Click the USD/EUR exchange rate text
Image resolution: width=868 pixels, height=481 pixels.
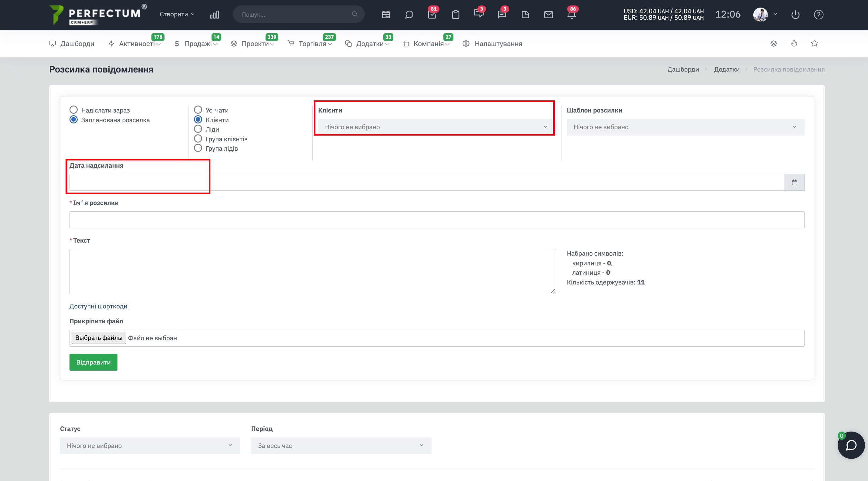[x=663, y=15]
